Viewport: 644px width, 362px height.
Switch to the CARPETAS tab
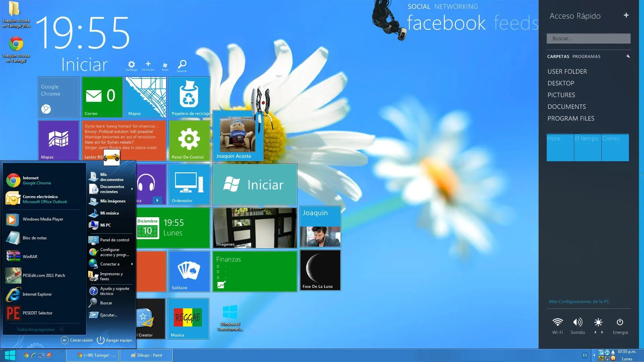click(x=558, y=56)
